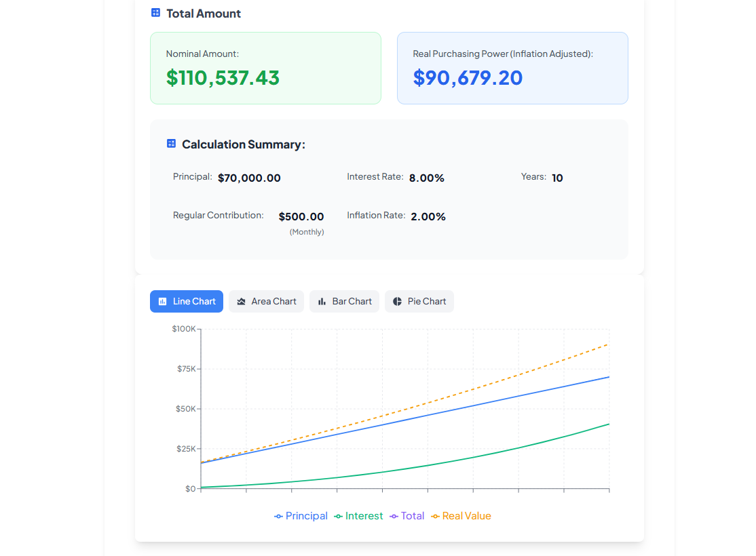The image size is (756, 556).
Task: Select the line chart icon in the active button
Action: tap(162, 301)
